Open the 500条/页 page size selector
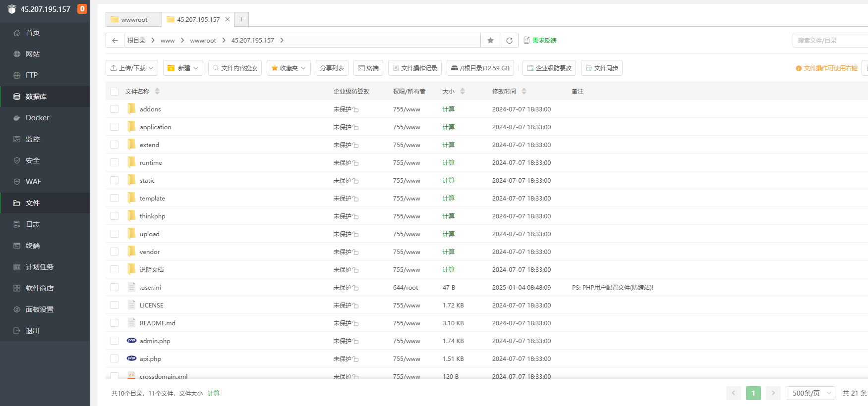The height and width of the screenshot is (406, 868). pyautogui.click(x=810, y=393)
